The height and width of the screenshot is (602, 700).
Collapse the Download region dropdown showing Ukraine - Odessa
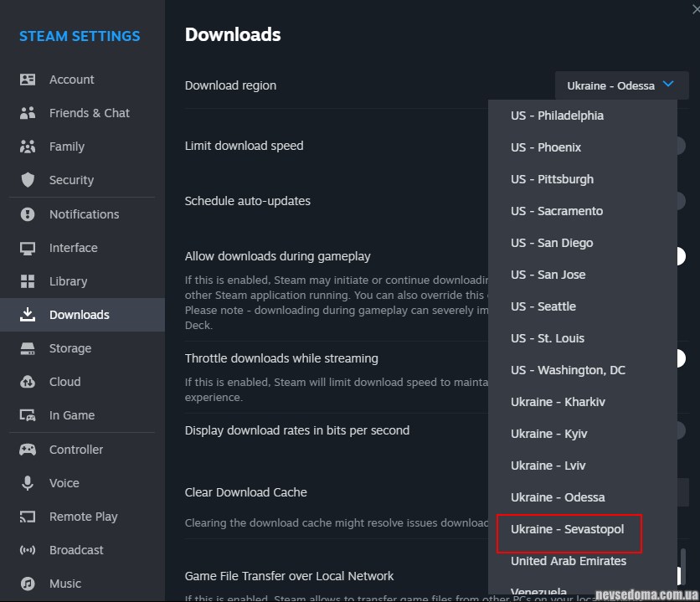click(x=621, y=85)
